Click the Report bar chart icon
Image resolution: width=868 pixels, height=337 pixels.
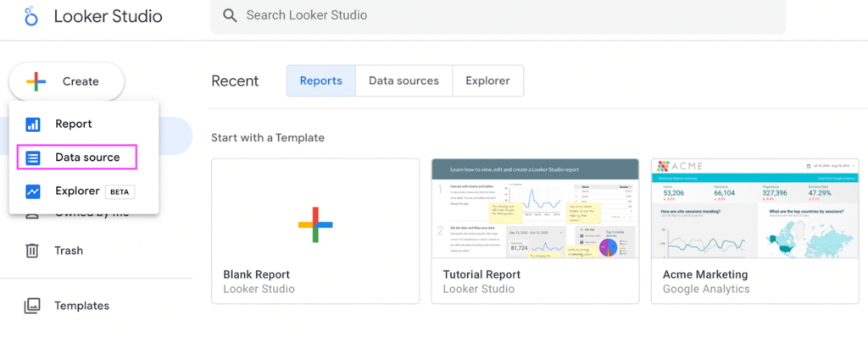(33, 124)
